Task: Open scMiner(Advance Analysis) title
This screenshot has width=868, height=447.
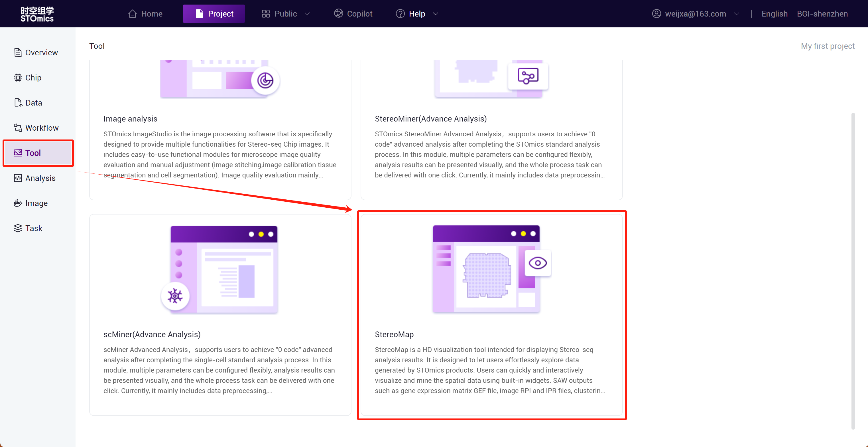Action: (152, 334)
